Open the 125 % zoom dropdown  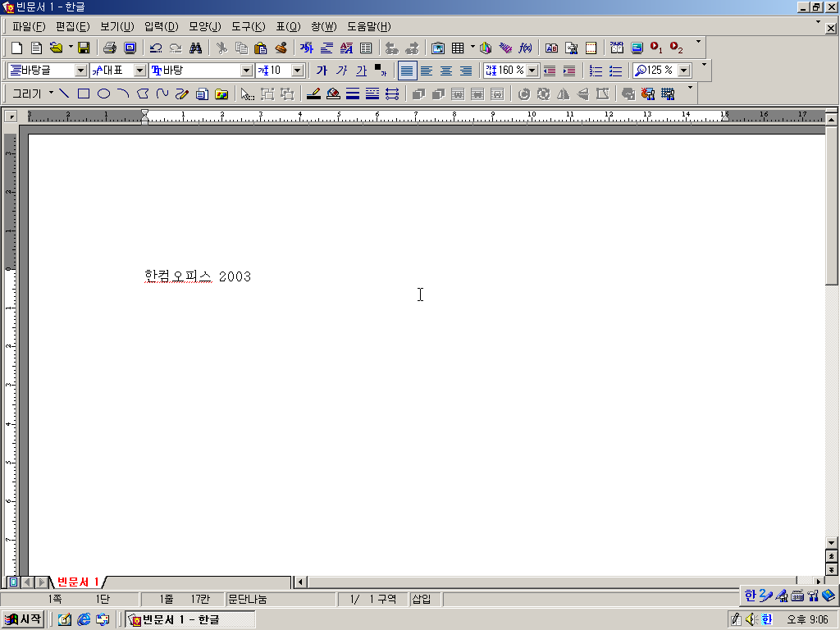pos(684,71)
